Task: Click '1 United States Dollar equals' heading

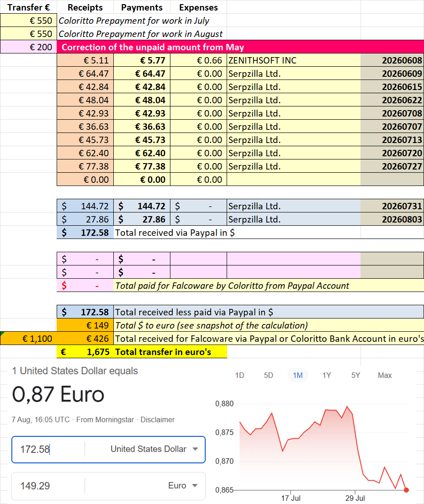Action: pyautogui.click(x=75, y=371)
